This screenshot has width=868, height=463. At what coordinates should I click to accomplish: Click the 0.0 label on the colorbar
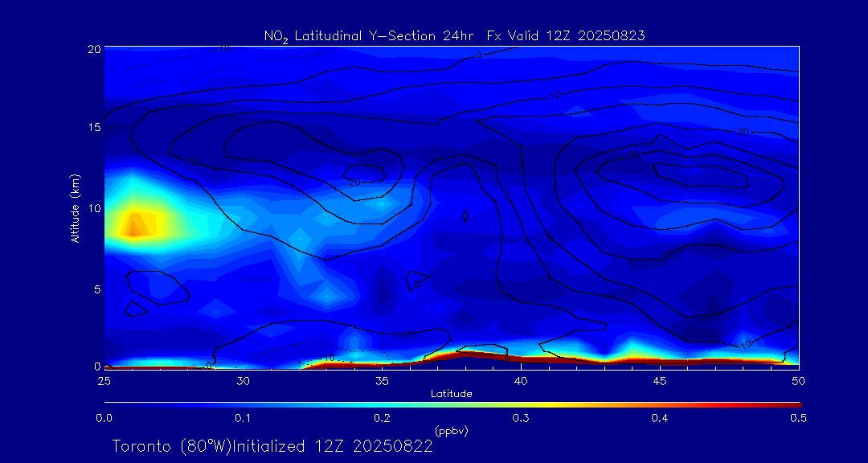click(104, 418)
